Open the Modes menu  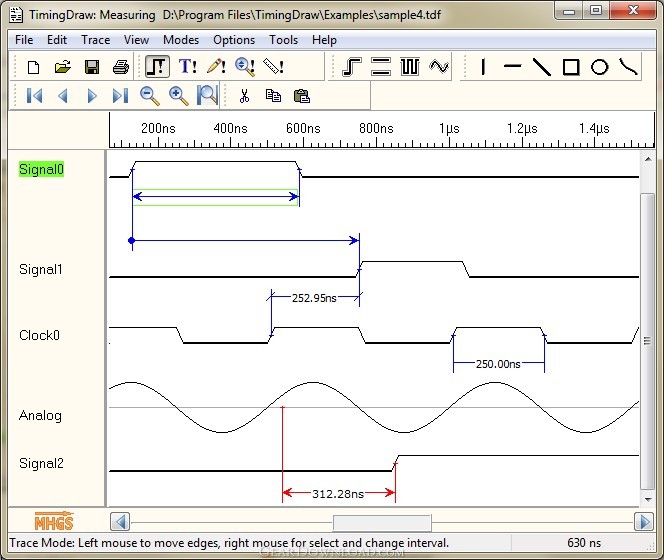point(181,40)
